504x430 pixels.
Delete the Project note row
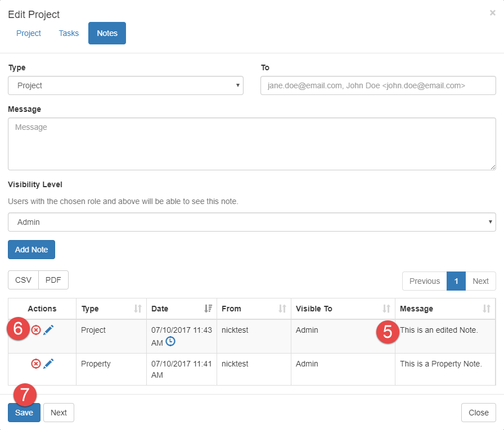[36, 331]
